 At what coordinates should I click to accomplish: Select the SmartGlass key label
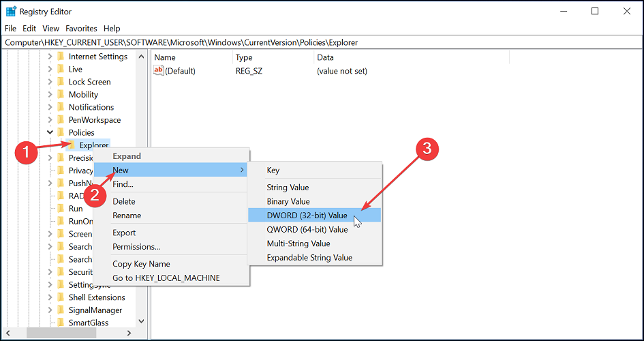point(89,323)
